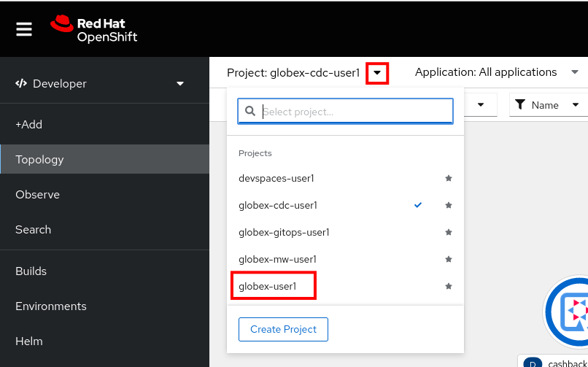
Task: Navigate to Search in sidebar
Action: pos(33,229)
